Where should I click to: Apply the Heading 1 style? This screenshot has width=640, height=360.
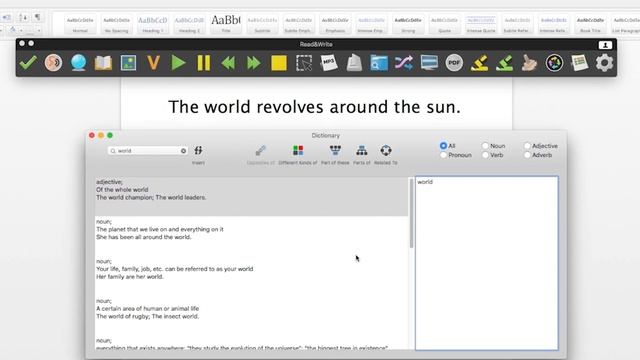coord(153,24)
